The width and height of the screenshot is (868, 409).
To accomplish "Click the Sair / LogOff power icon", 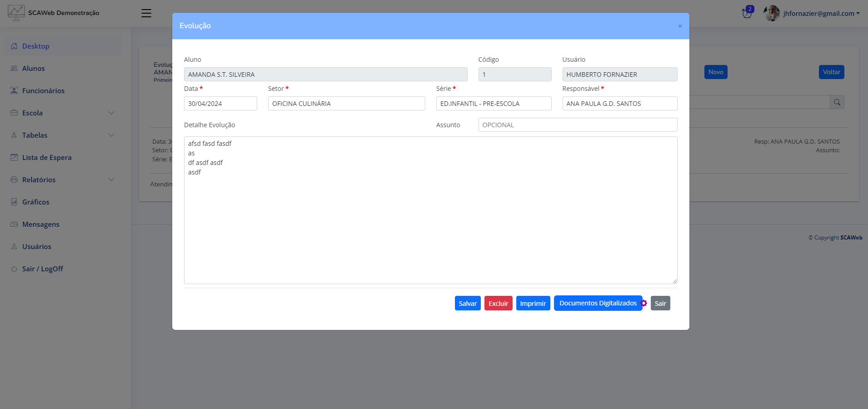I will [14, 269].
